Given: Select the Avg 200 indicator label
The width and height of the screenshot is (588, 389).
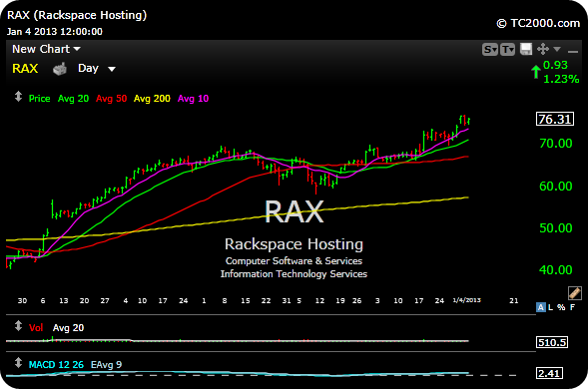Looking at the screenshot, I should coord(152,99).
